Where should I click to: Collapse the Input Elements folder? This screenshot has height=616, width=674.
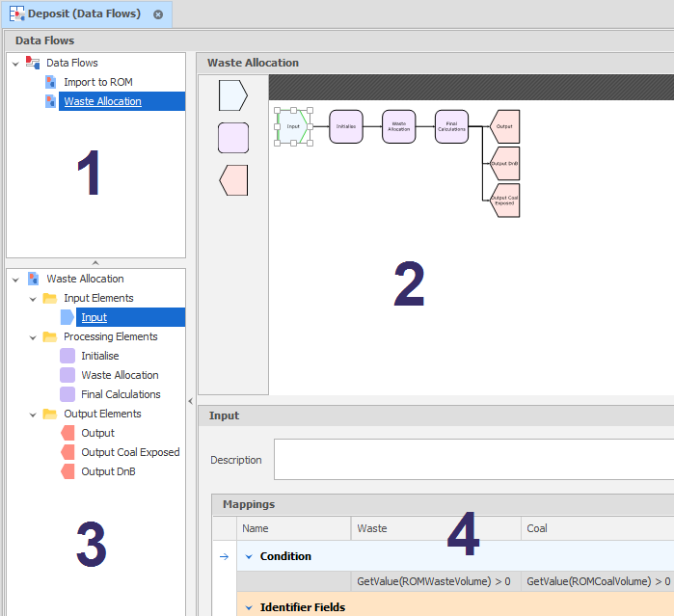(33, 299)
